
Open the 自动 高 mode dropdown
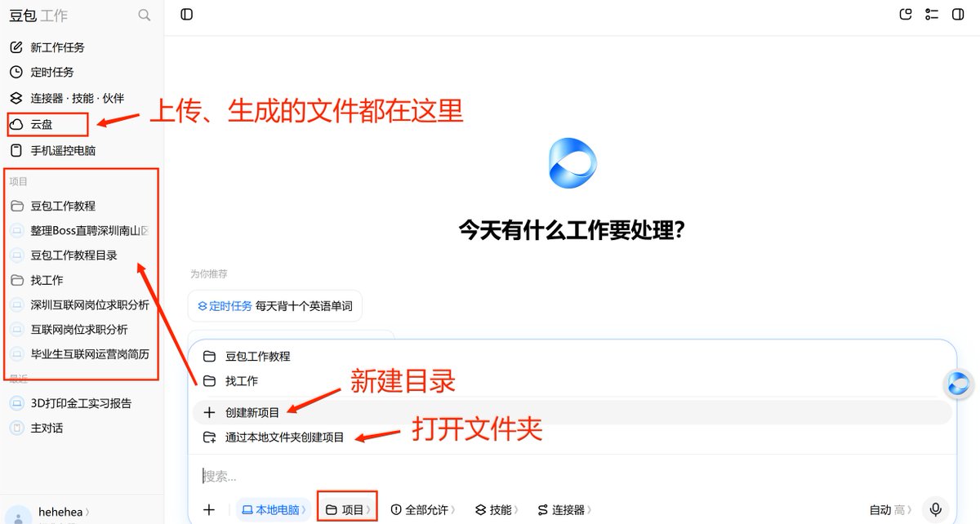point(891,509)
